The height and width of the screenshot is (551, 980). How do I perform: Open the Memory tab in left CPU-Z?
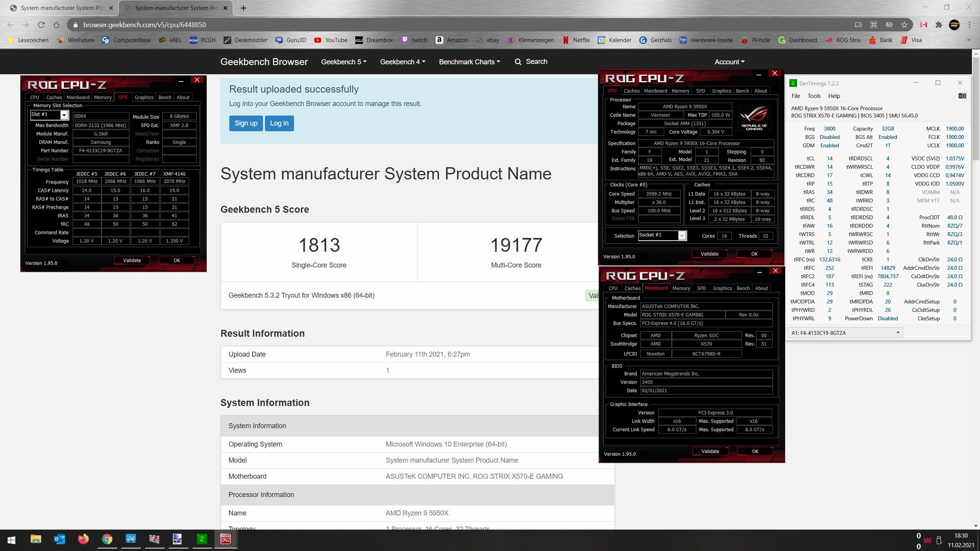(x=103, y=98)
